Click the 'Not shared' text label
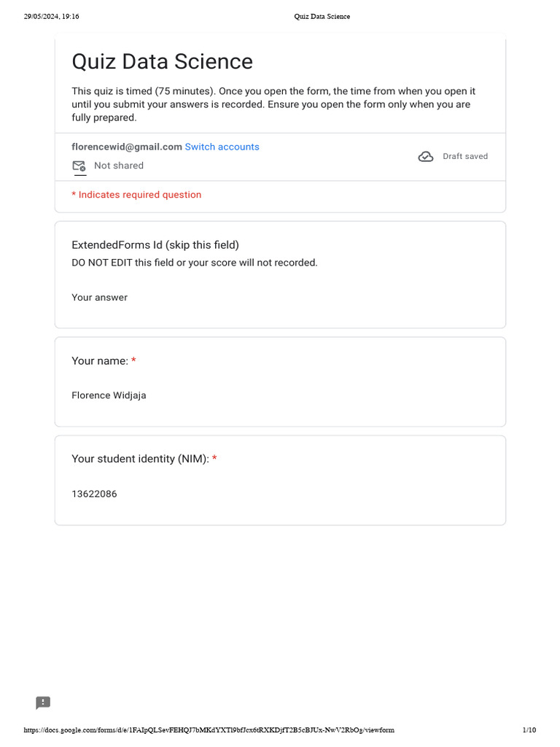The image size is (560, 747). (x=119, y=166)
